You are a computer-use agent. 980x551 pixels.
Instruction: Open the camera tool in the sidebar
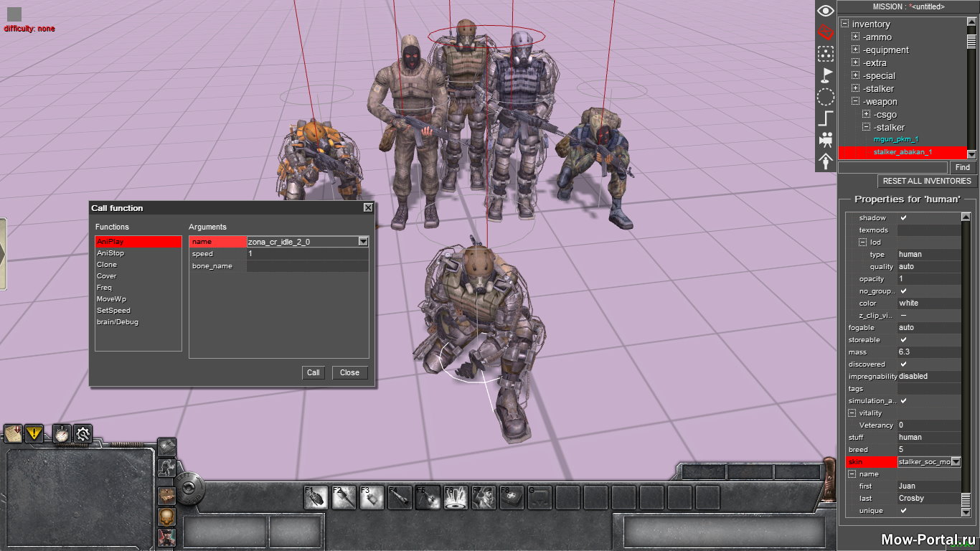pos(826,138)
